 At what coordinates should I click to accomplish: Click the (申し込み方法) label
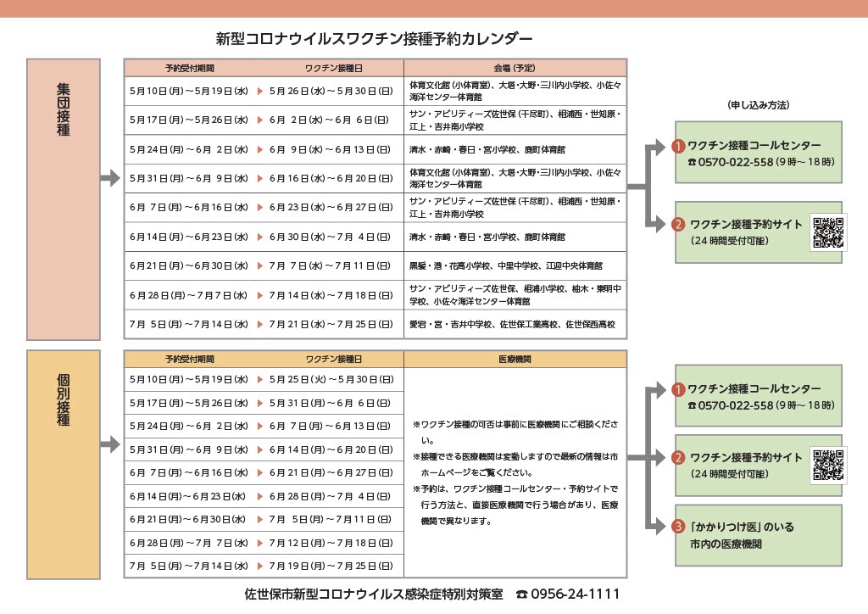(759, 105)
